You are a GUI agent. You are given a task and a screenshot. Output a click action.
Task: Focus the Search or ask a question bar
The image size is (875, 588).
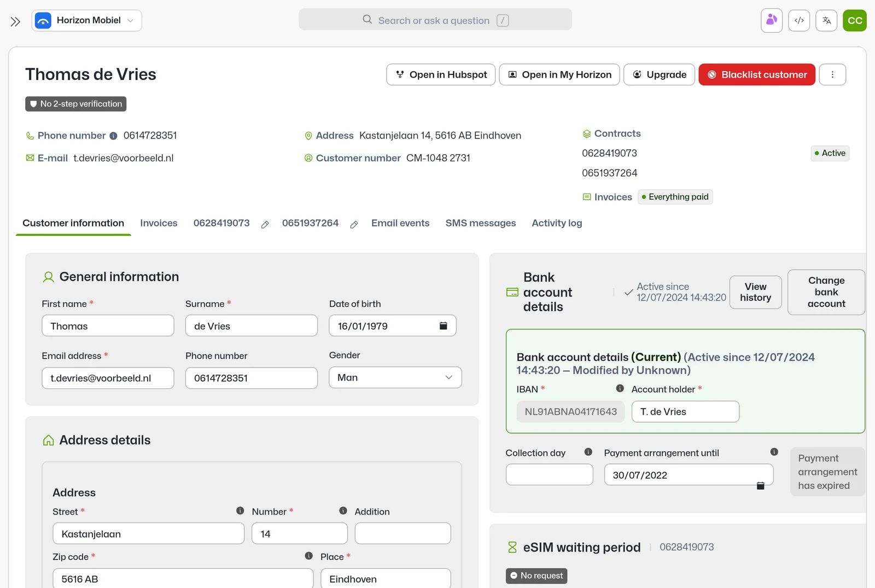(x=435, y=20)
